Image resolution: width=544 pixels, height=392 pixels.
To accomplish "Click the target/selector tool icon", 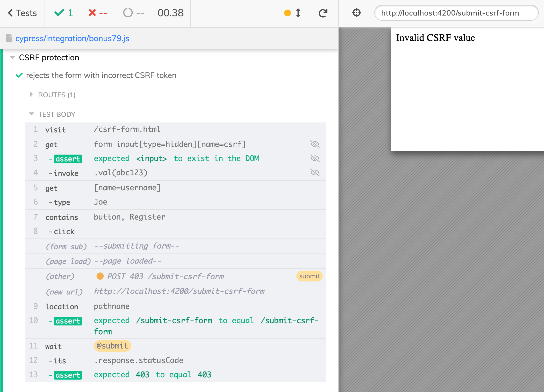I will click(x=356, y=13).
